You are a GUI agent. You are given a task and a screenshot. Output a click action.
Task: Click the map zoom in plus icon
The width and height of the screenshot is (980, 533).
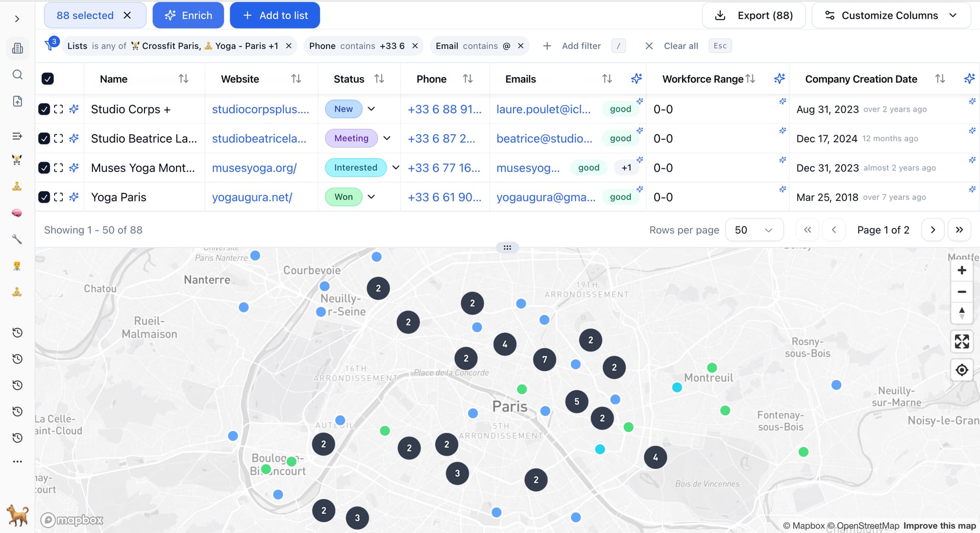pos(962,270)
